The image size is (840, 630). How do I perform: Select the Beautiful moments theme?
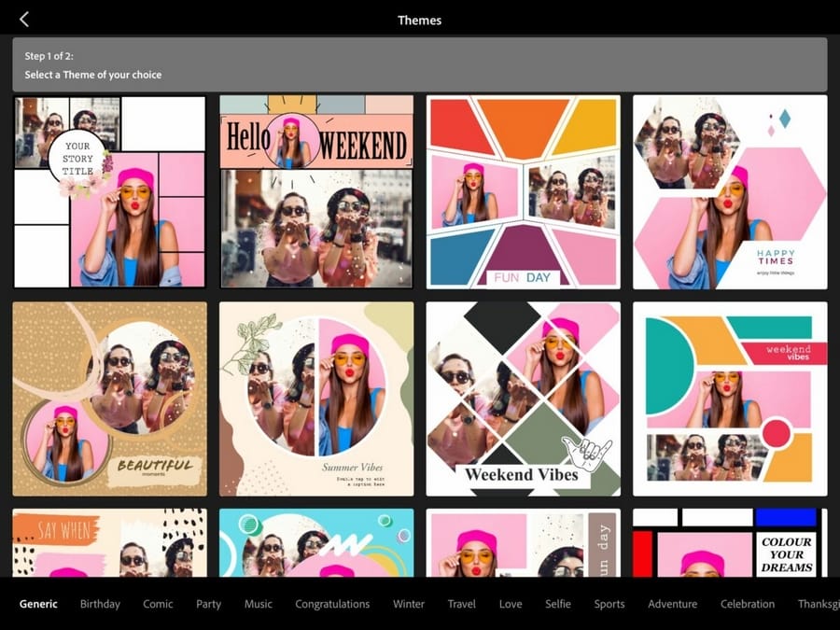pos(109,399)
